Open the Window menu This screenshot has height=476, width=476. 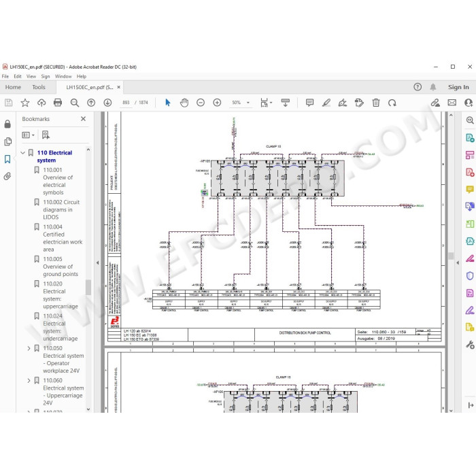point(63,76)
